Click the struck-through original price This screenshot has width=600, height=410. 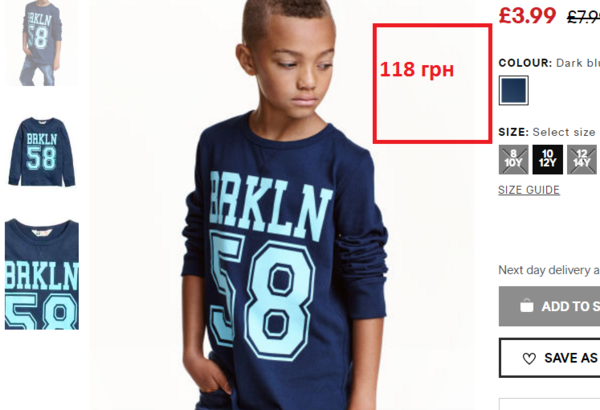pos(583,16)
